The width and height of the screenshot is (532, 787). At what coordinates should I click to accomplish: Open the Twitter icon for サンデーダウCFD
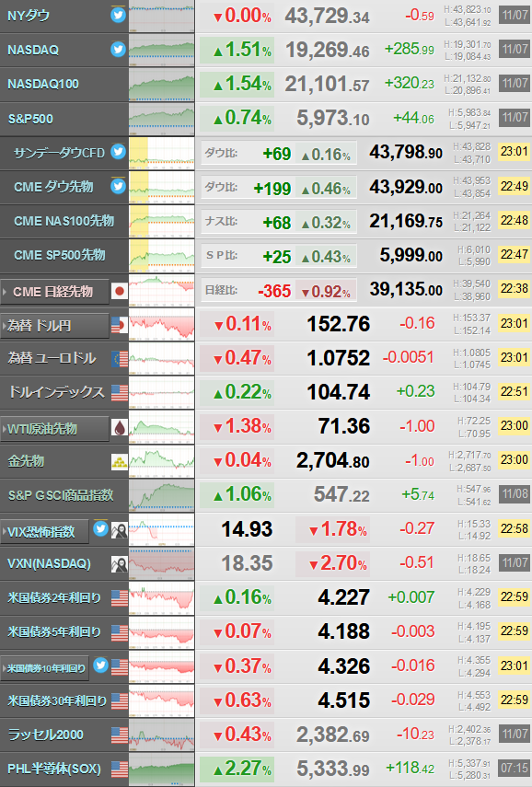(x=118, y=151)
